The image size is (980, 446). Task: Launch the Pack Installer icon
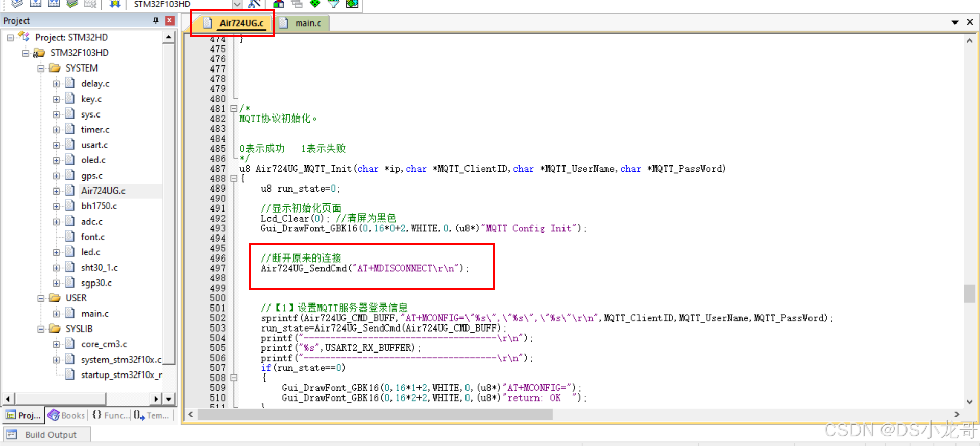[352, 4]
